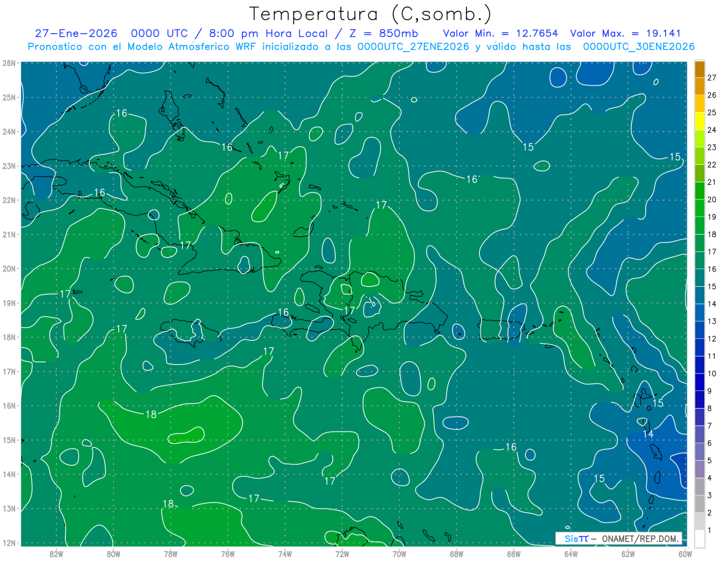Screen dimensions: 728x562
Task: Click the colorbar label "10"
Action: [712, 373]
